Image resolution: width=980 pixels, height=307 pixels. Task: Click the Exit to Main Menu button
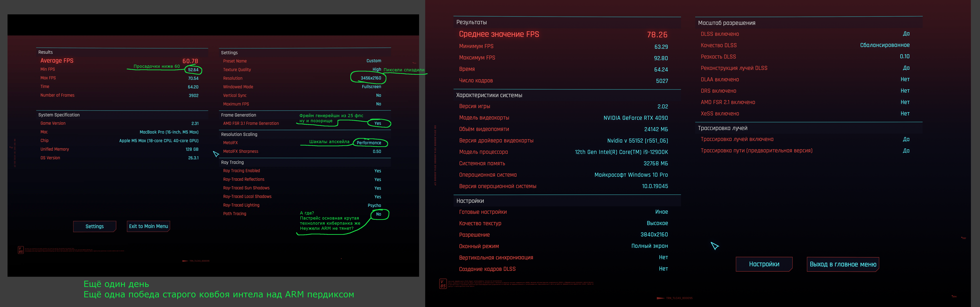(148, 226)
